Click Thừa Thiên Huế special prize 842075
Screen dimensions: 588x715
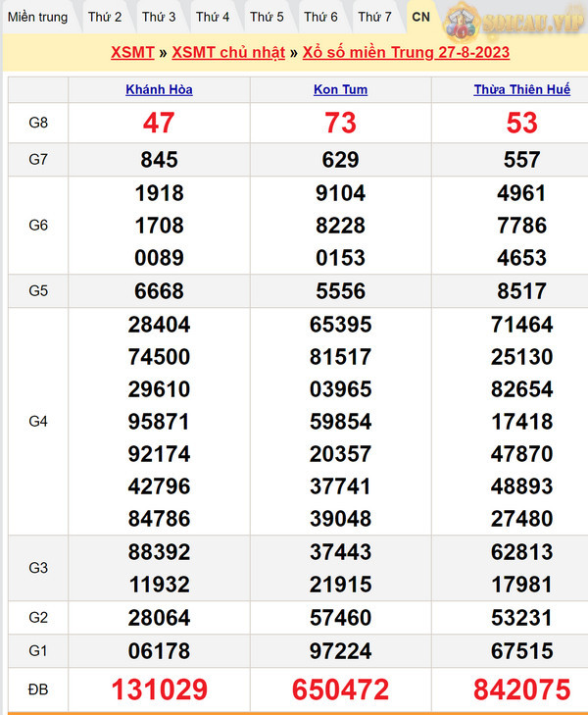521,689
